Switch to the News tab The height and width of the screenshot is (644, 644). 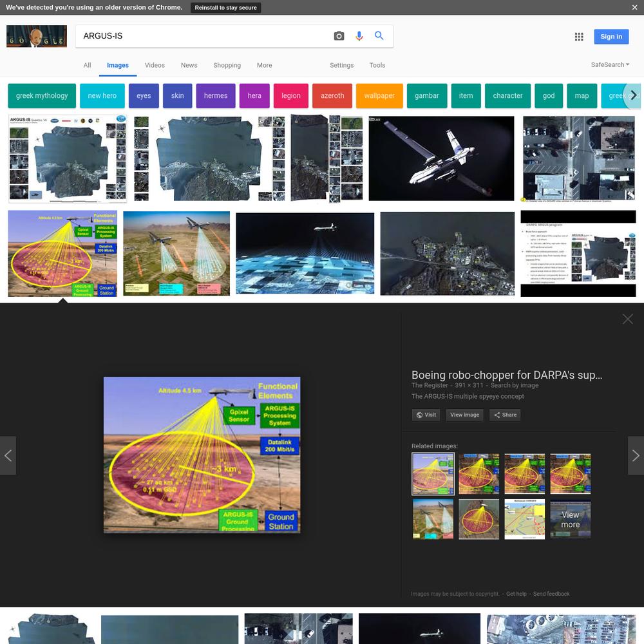[x=189, y=65]
